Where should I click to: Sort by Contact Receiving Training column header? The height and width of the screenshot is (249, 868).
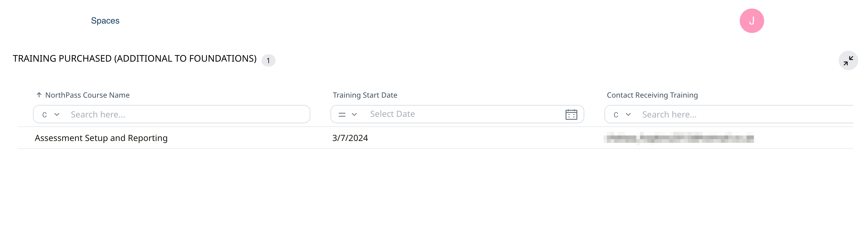[x=652, y=95]
